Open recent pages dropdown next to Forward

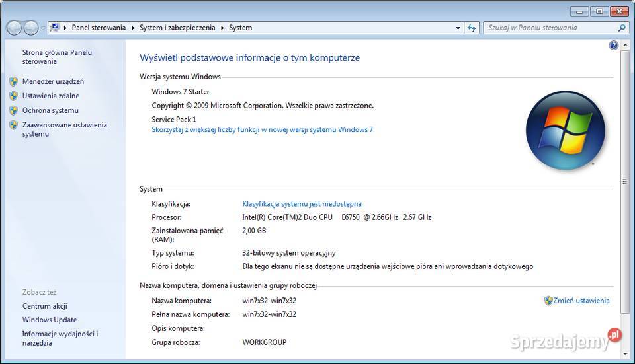click(43, 28)
